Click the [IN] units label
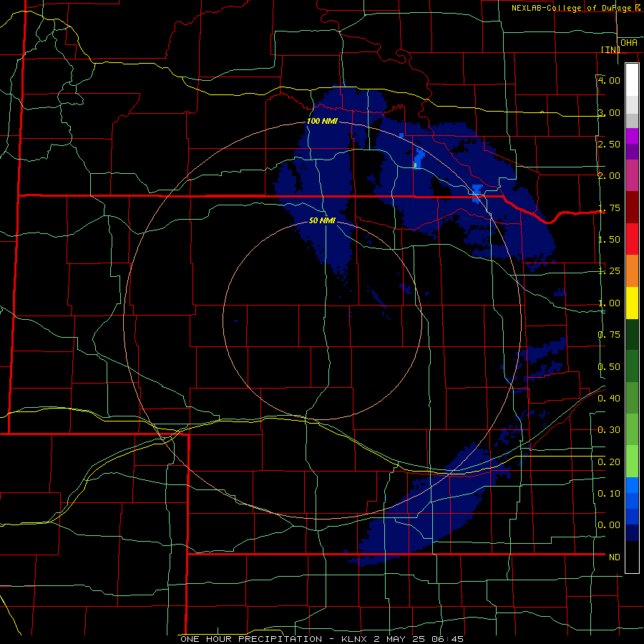This screenshot has width=644, height=644. [610, 49]
